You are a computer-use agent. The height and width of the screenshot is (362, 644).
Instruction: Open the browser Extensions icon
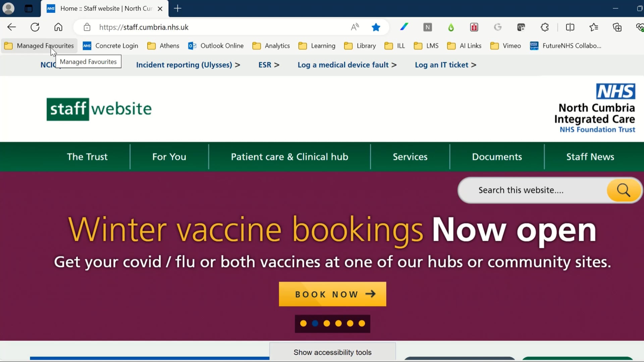point(545,27)
